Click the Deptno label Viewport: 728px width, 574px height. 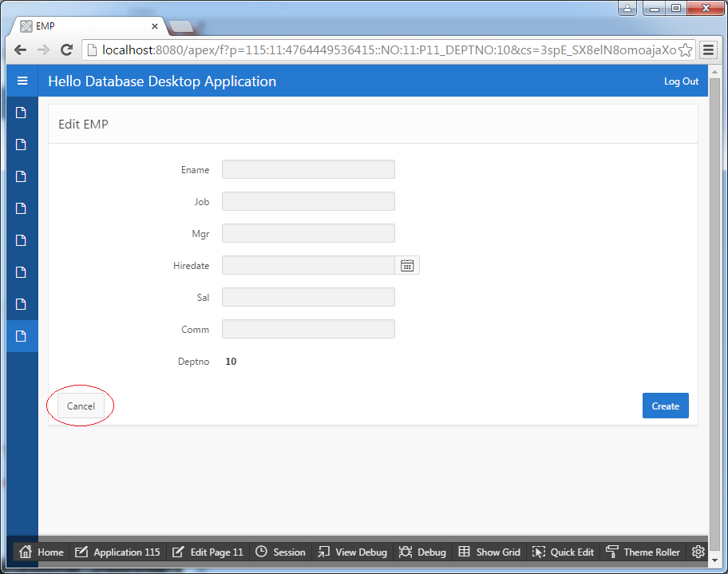[x=194, y=362]
